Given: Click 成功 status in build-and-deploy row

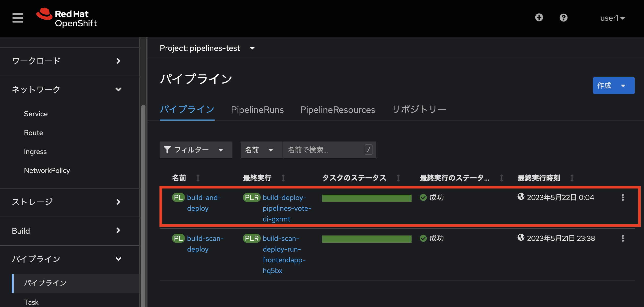Looking at the screenshot, I should (436, 197).
